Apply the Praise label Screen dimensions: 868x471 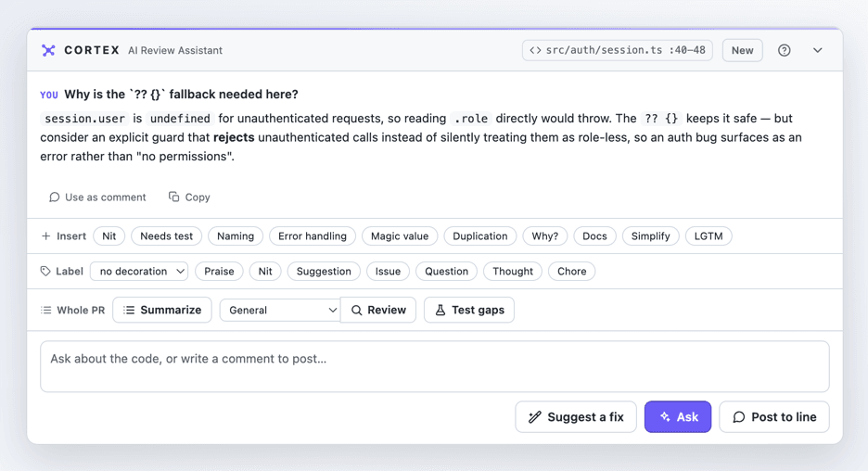click(x=219, y=272)
